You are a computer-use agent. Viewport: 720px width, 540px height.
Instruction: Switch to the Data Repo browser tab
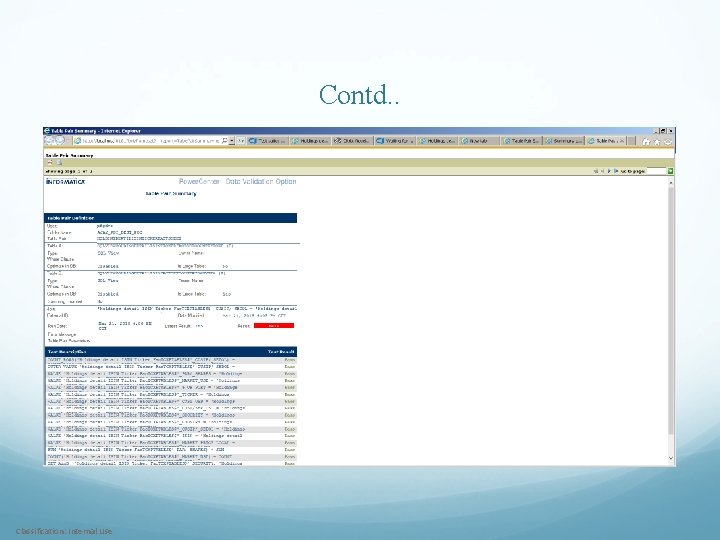pos(353,141)
